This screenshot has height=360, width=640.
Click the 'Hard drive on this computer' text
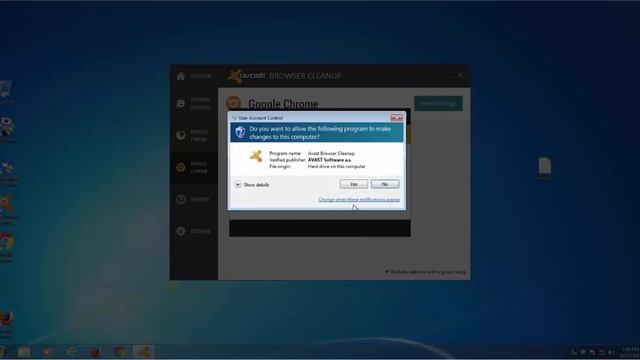click(x=336, y=167)
